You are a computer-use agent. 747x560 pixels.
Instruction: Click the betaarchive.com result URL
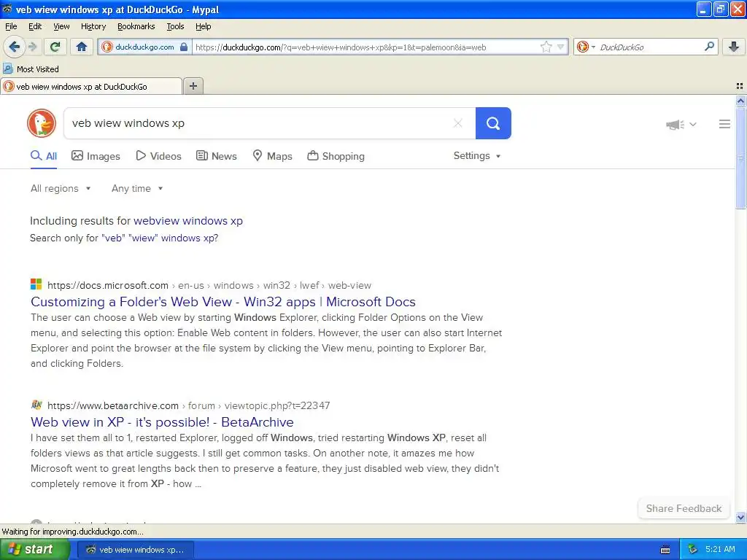click(189, 405)
